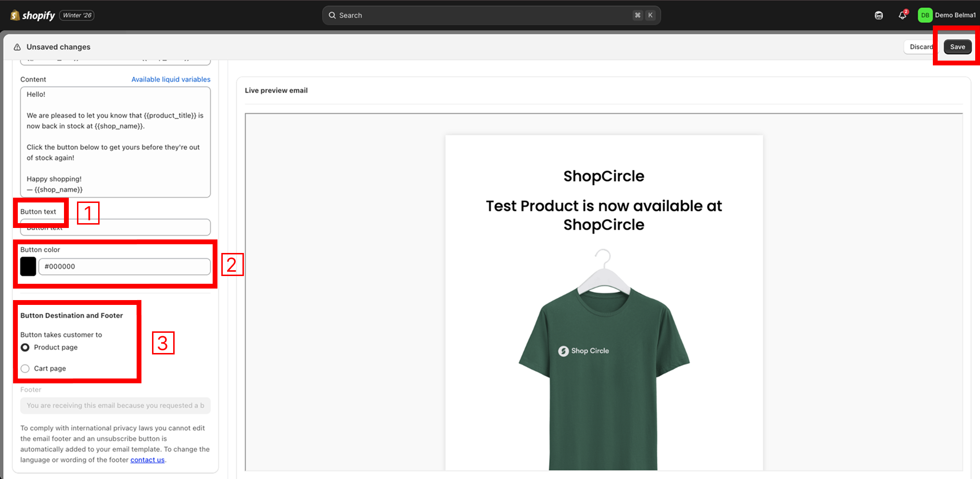Open the Winter '26 edition badge

(x=77, y=15)
